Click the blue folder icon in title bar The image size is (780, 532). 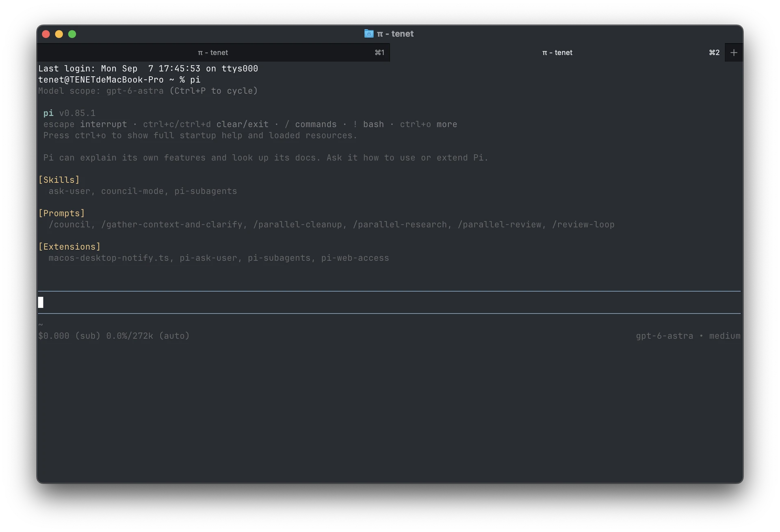(369, 34)
